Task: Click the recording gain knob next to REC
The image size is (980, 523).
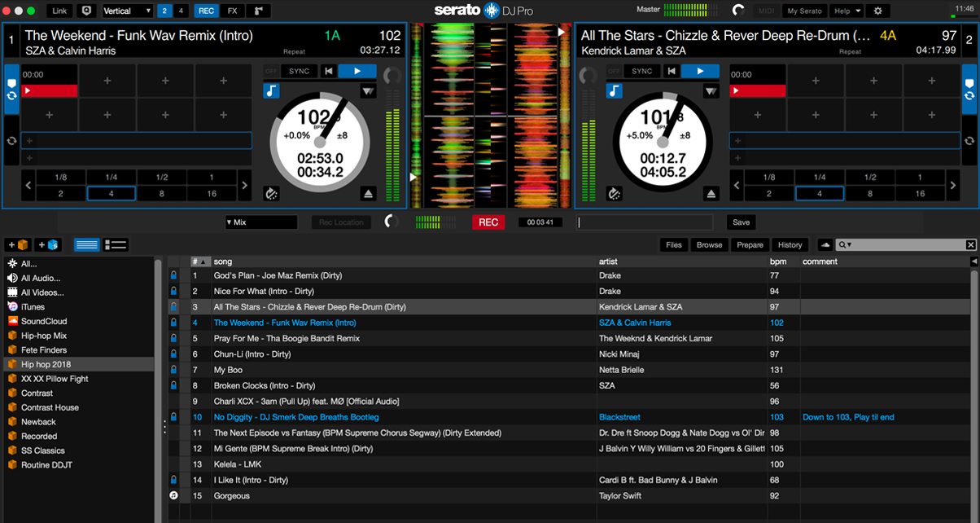Action: click(391, 221)
